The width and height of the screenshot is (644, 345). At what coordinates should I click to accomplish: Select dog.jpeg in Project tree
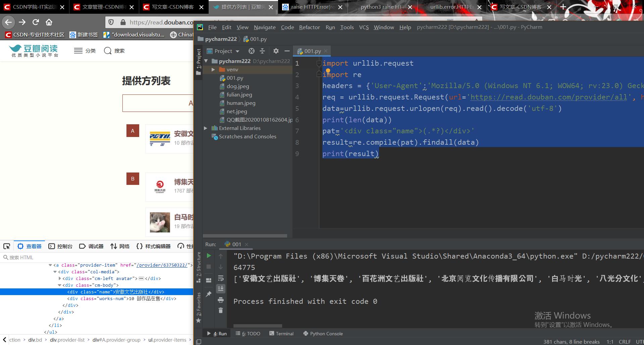coord(237,86)
